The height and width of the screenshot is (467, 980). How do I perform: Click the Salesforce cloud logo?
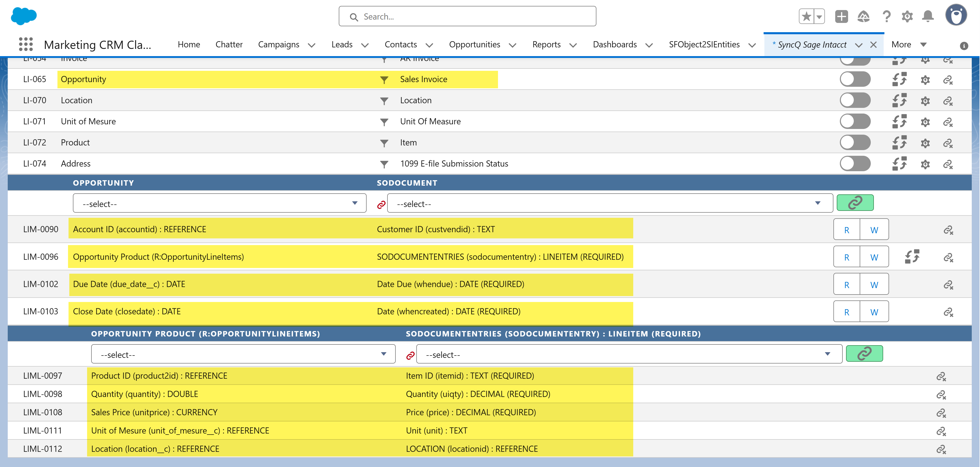pyautogui.click(x=24, y=16)
